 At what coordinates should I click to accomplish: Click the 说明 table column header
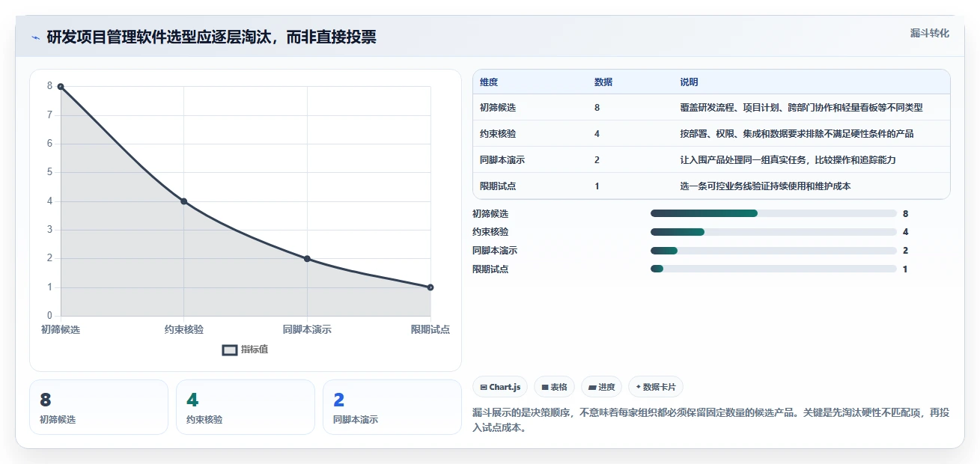point(689,82)
